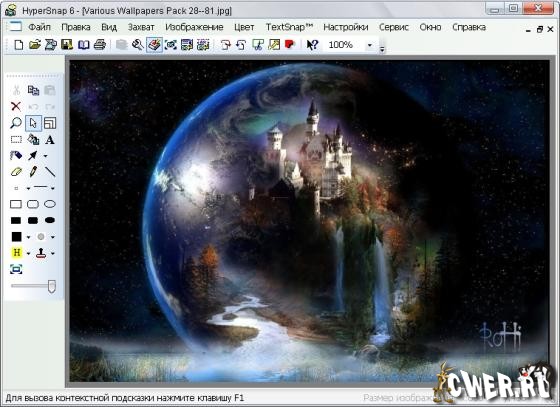Select the arrow drawing tool

click(x=33, y=156)
